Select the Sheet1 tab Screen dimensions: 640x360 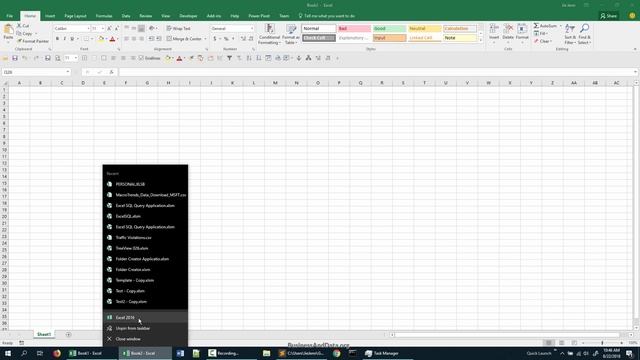44,335
